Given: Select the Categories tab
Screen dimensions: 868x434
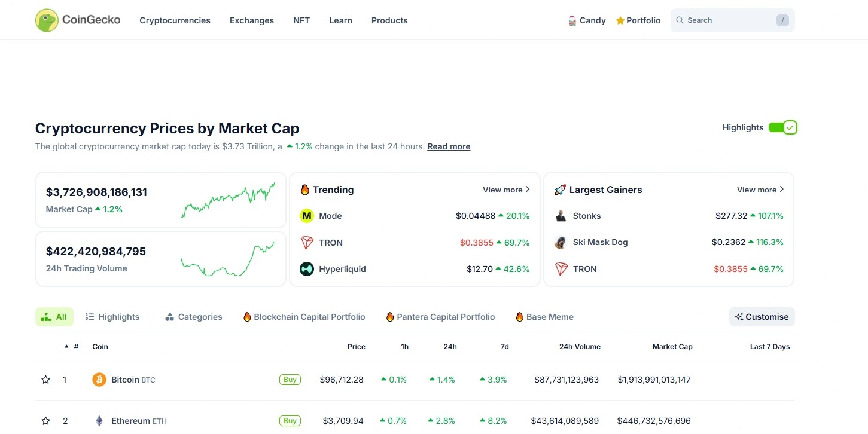Looking at the screenshot, I should pyautogui.click(x=193, y=317).
